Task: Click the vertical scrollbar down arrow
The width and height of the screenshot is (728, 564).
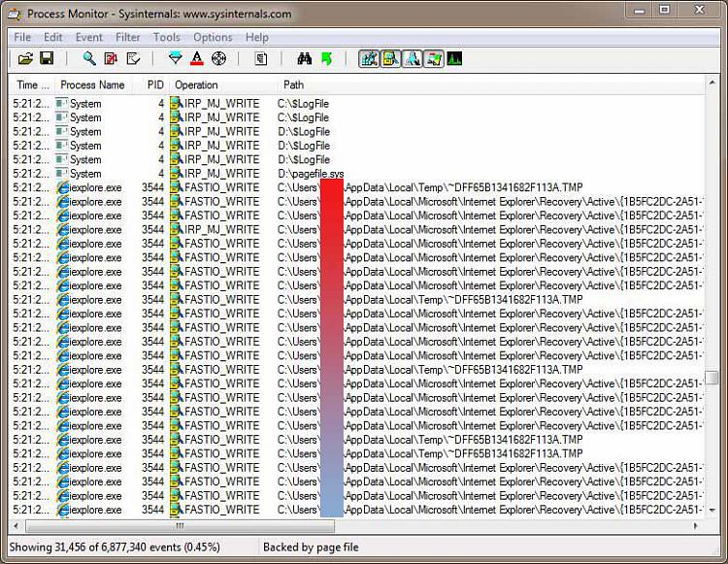Action: point(711,511)
